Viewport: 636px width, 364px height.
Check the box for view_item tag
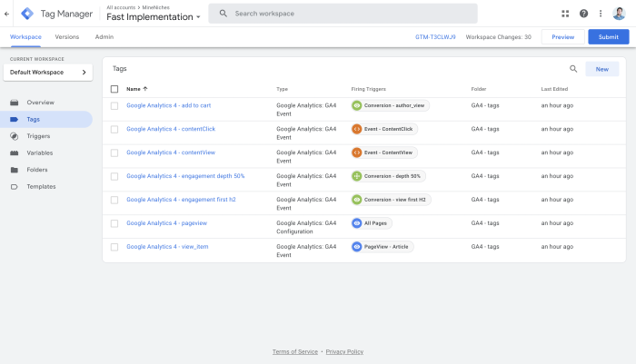coord(114,247)
